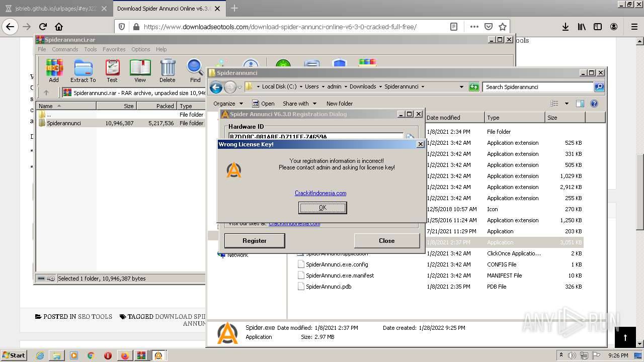Click WinRAR Test archive icon
Image resolution: width=644 pixels, height=362 pixels.
point(112,71)
